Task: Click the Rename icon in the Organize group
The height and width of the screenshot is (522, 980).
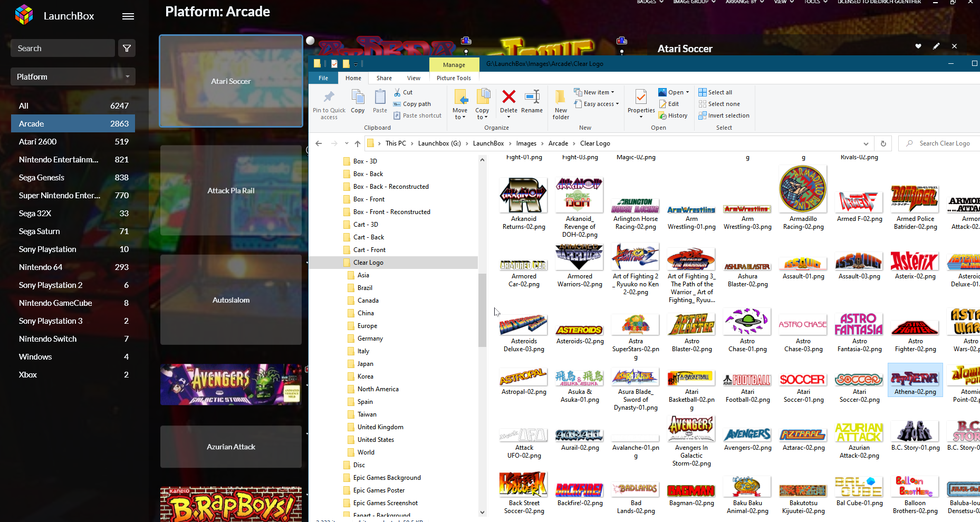Action: coord(532,97)
